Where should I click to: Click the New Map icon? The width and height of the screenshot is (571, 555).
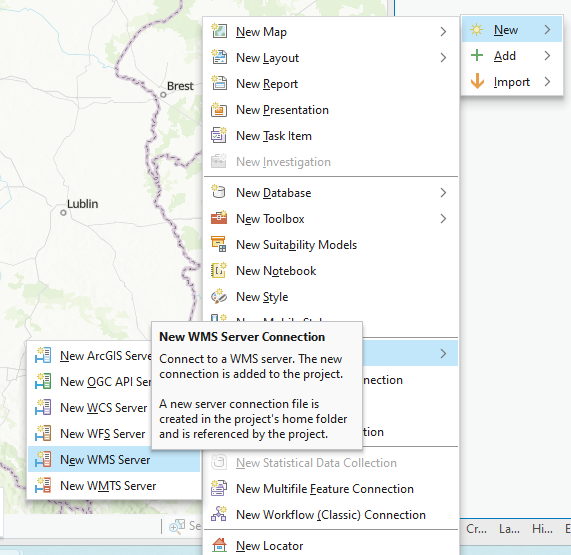point(219,31)
